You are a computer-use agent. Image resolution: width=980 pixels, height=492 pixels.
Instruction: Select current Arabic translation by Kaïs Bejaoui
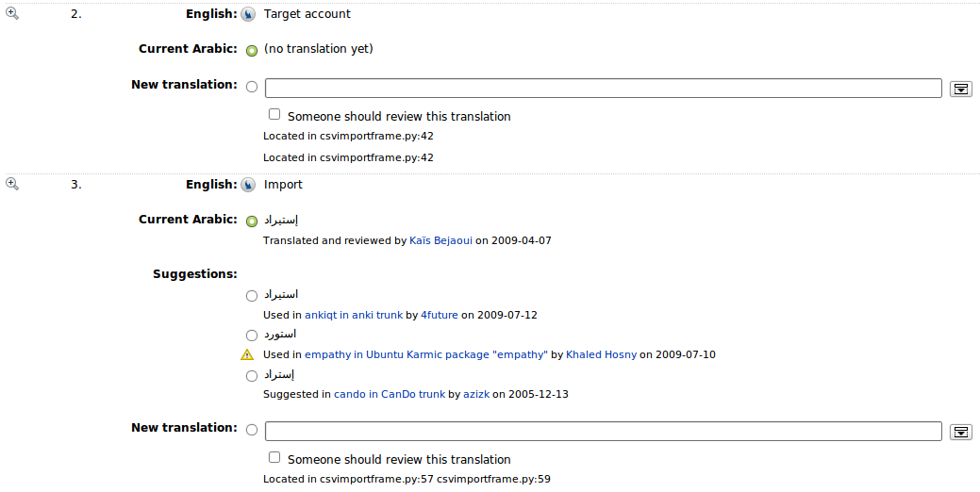251,221
